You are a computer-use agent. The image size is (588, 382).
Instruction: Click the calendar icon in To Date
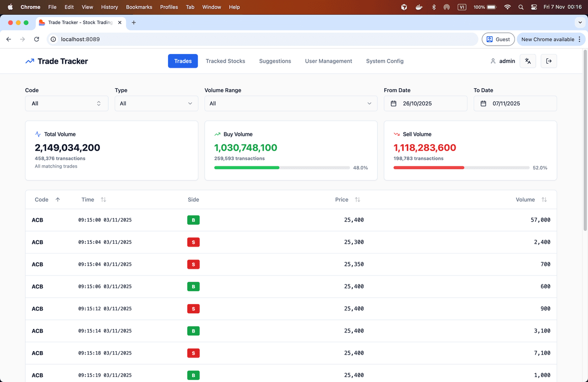[x=483, y=103]
